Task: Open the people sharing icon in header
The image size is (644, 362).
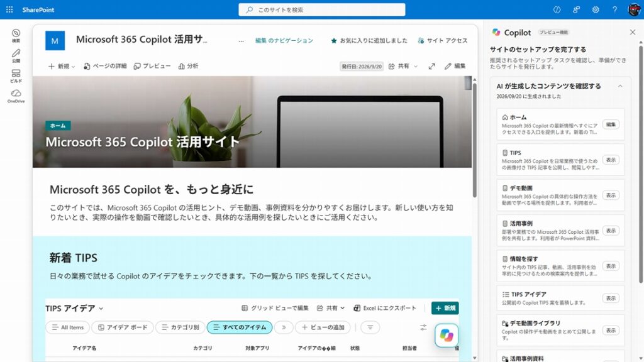Action: tap(576, 10)
